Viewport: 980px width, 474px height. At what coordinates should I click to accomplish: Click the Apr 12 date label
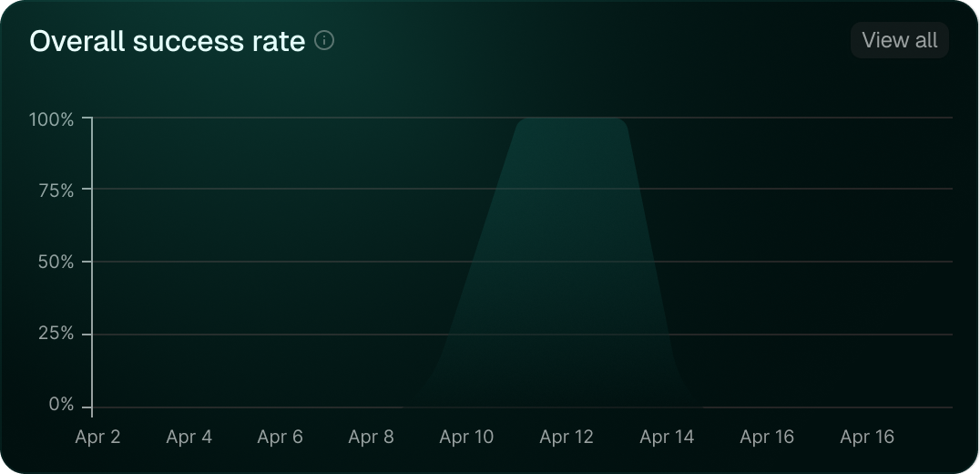(x=567, y=438)
